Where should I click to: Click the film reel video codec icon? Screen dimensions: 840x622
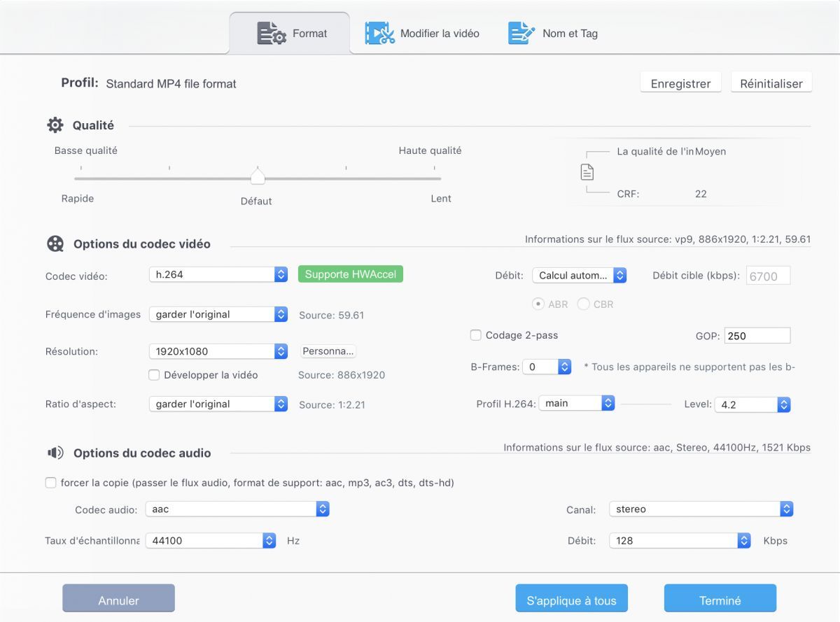(x=55, y=244)
